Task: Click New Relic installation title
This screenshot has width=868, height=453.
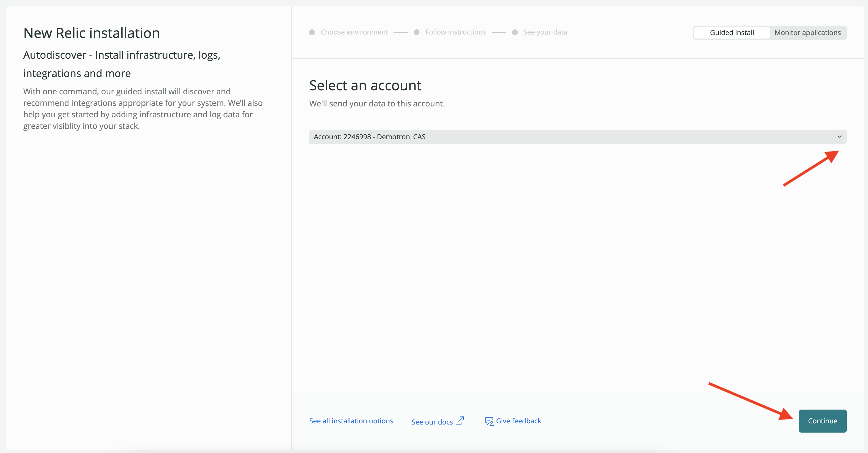Action: tap(92, 33)
